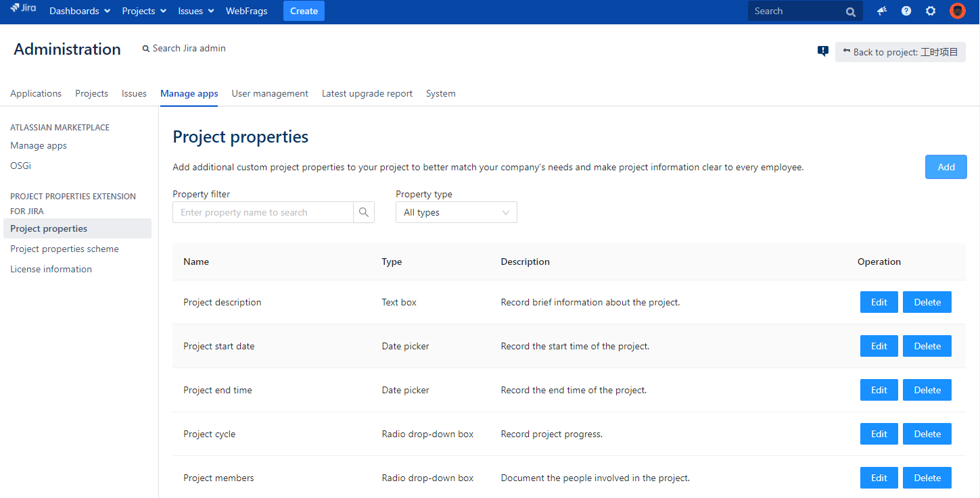The width and height of the screenshot is (980, 498).
Task: Open the Dashboards dropdown menu
Action: tap(80, 11)
